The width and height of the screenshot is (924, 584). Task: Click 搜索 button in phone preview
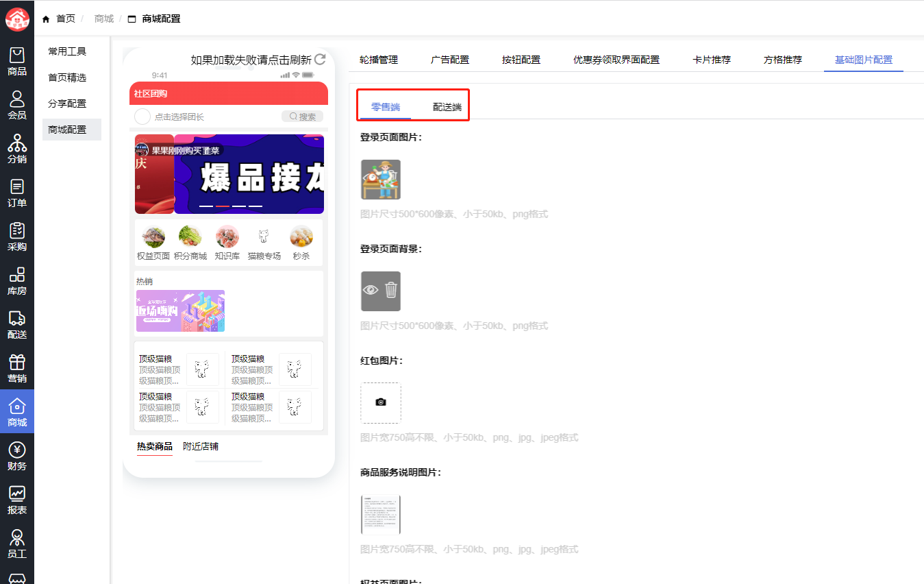coord(302,117)
